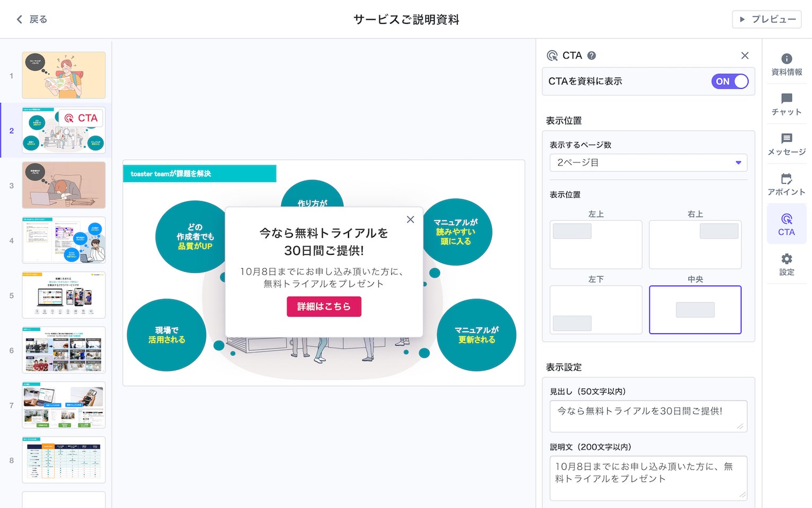Select the 左上 display position option
The width and height of the screenshot is (812, 508).
pos(596,244)
